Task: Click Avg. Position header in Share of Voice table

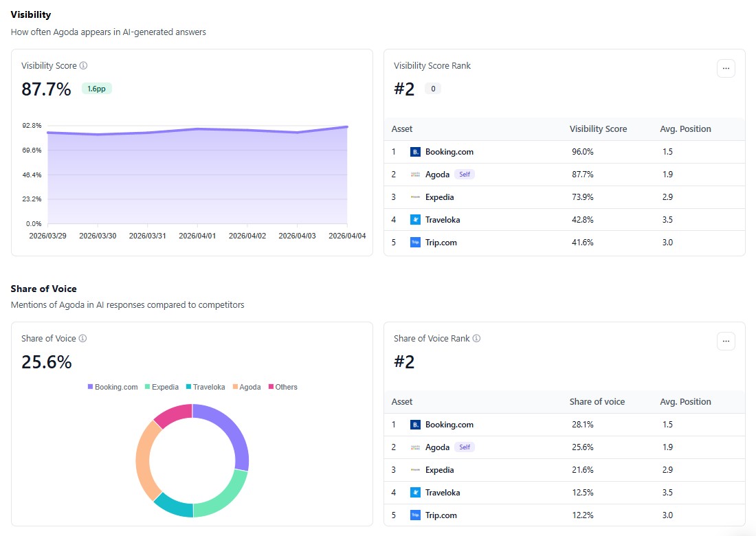Action: pos(685,401)
